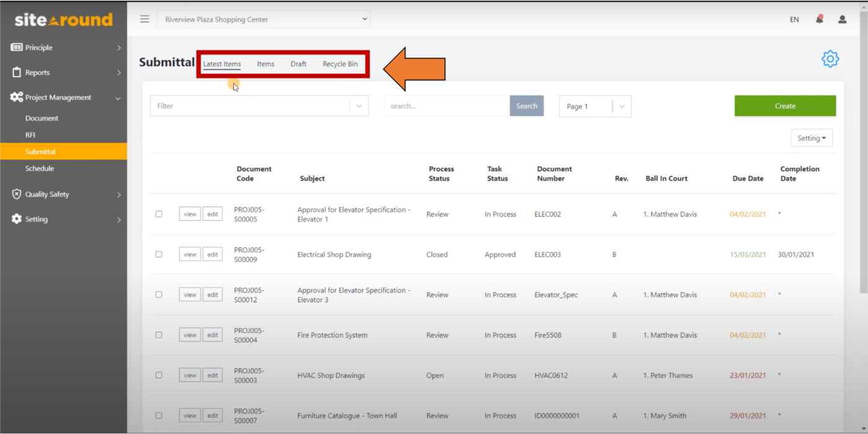The image size is (868, 434).
Task: Check the Fire Protection System row
Action: point(159,335)
